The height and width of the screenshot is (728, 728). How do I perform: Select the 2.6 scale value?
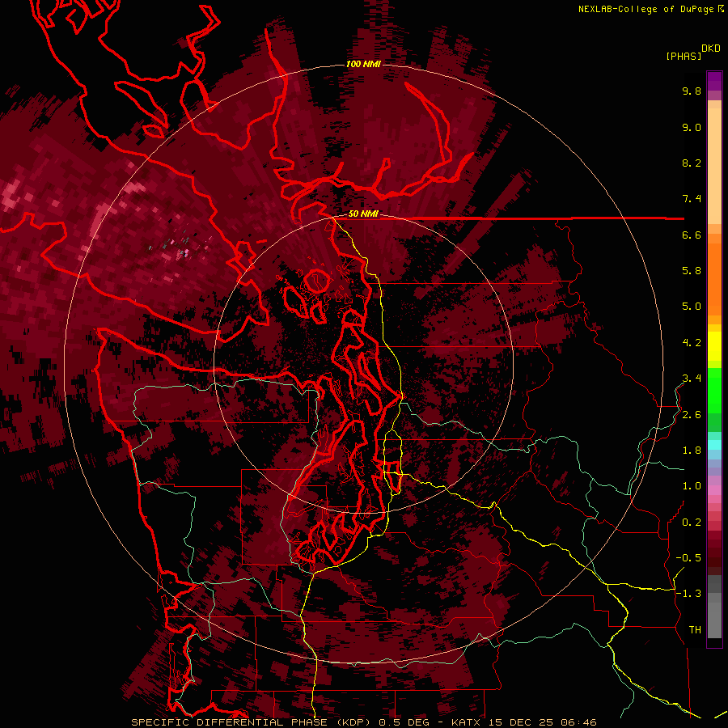click(692, 415)
